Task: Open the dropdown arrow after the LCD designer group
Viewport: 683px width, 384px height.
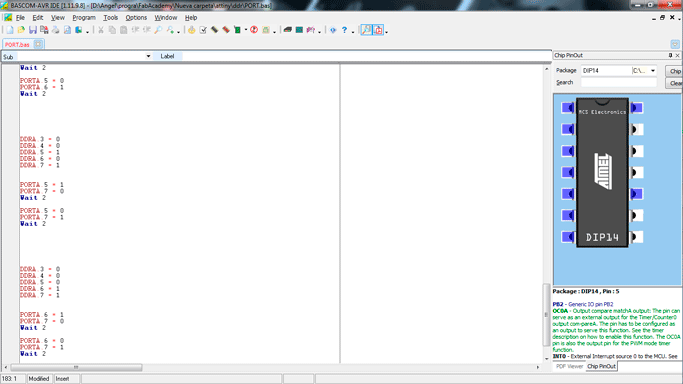Action: tap(320, 31)
